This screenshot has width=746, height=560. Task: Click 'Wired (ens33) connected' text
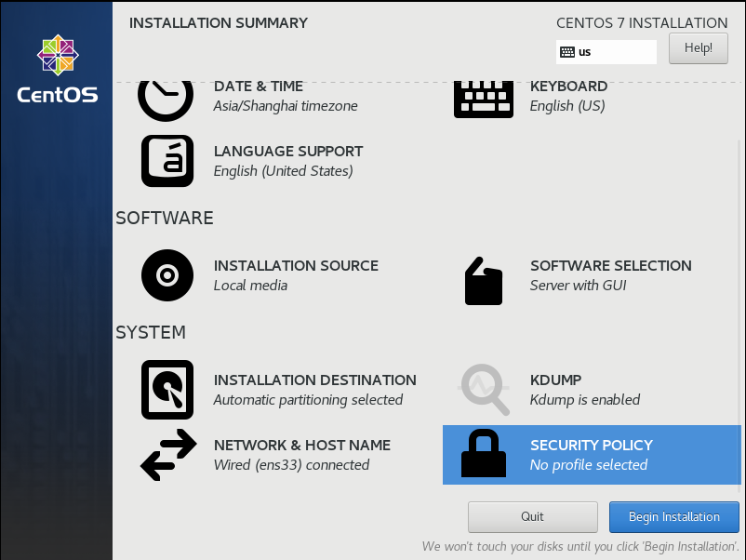[291, 465]
